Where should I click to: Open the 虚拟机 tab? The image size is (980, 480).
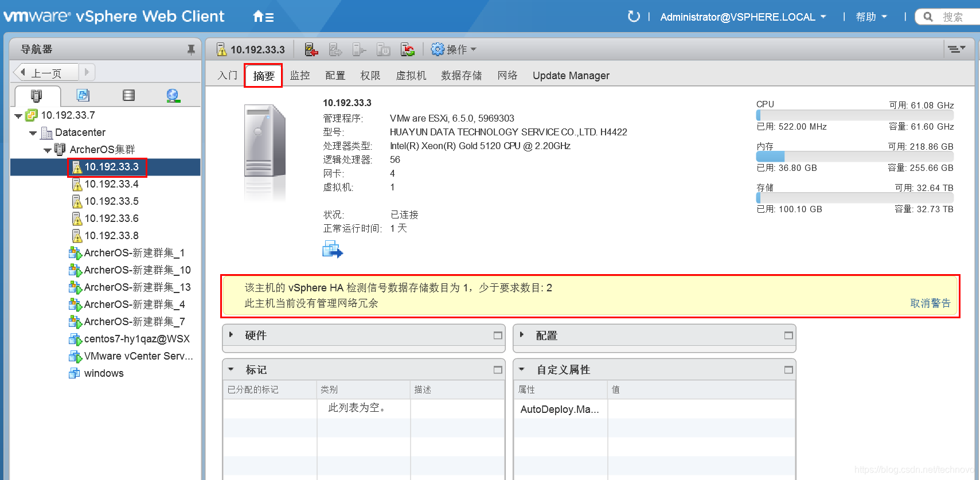(x=411, y=76)
